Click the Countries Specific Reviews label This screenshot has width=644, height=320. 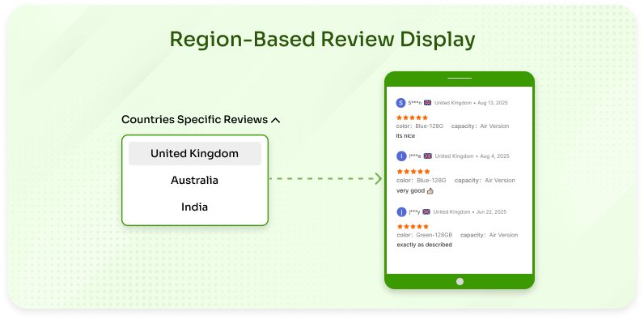(x=195, y=120)
